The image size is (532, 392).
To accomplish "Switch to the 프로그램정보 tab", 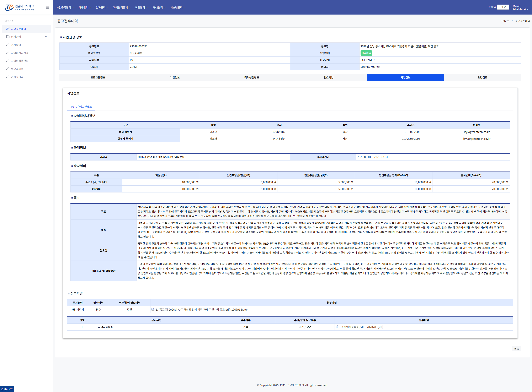I will tap(98, 77).
